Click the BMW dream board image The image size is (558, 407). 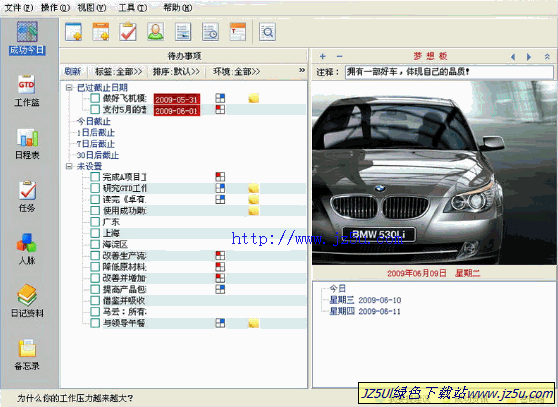click(x=434, y=173)
